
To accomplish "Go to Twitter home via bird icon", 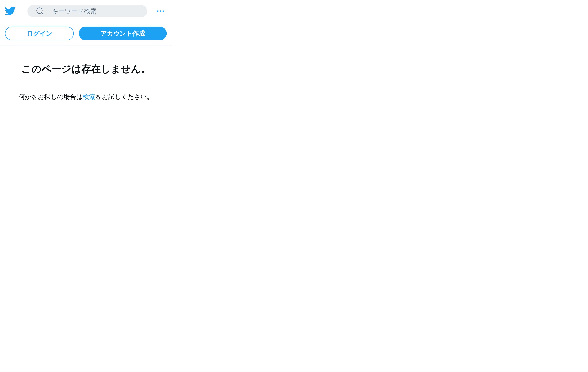I will coord(10,11).
